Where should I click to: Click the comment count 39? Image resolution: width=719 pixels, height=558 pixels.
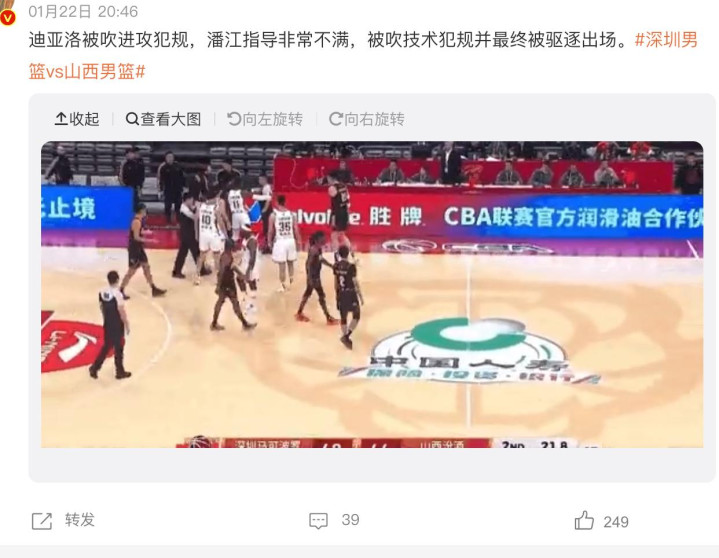[x=350, y=520]
